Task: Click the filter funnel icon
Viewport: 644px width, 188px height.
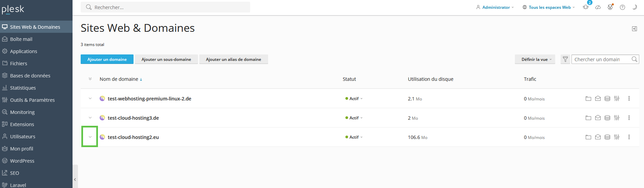Action: [x=565, y=60]
